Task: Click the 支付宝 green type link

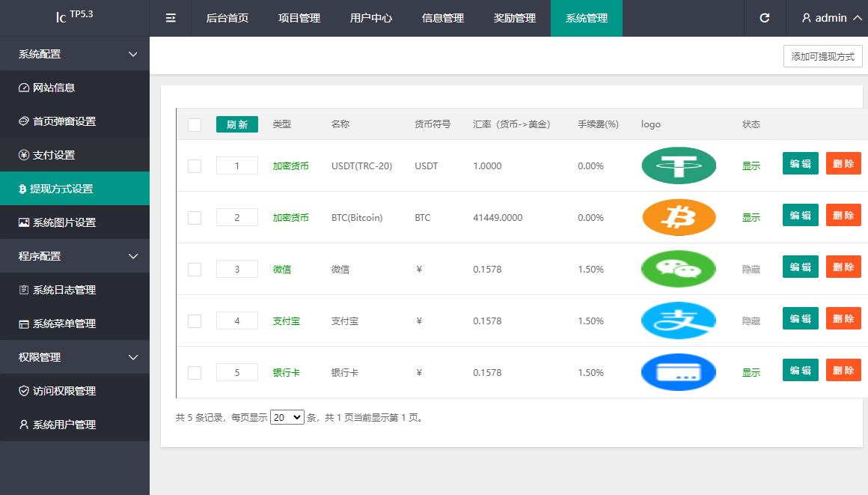Action: [x=286, y=321]
